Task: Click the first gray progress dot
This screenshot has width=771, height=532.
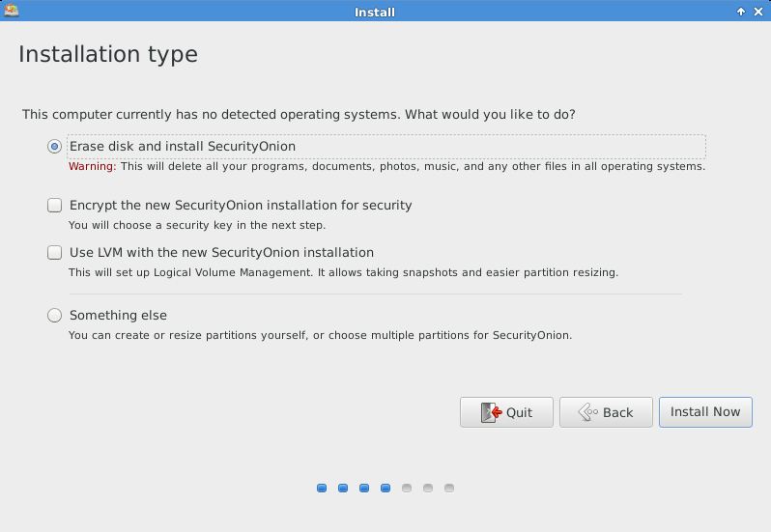Action: click(x=407, y=489)
